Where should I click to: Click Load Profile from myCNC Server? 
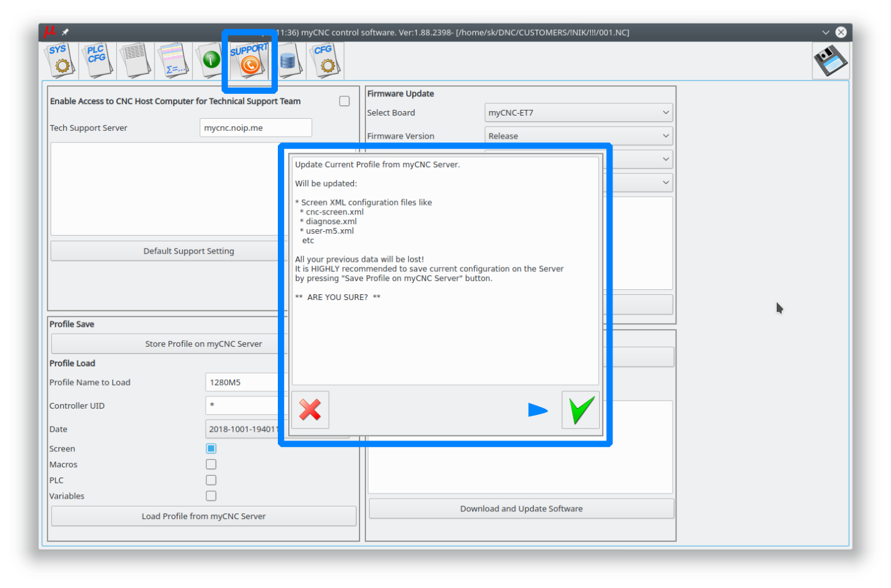point(203,516)
